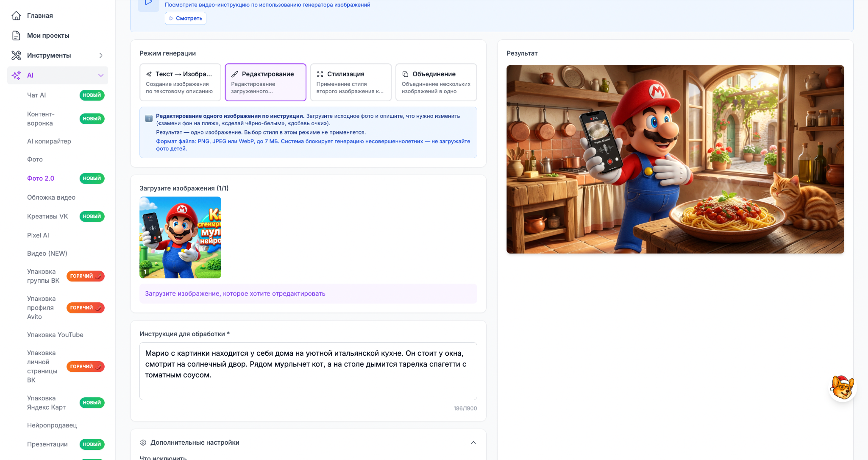The height and width of the screenshot is (460, 868).
Task: Click the expand icon on Стилизация card
Action: coord(320,74)
